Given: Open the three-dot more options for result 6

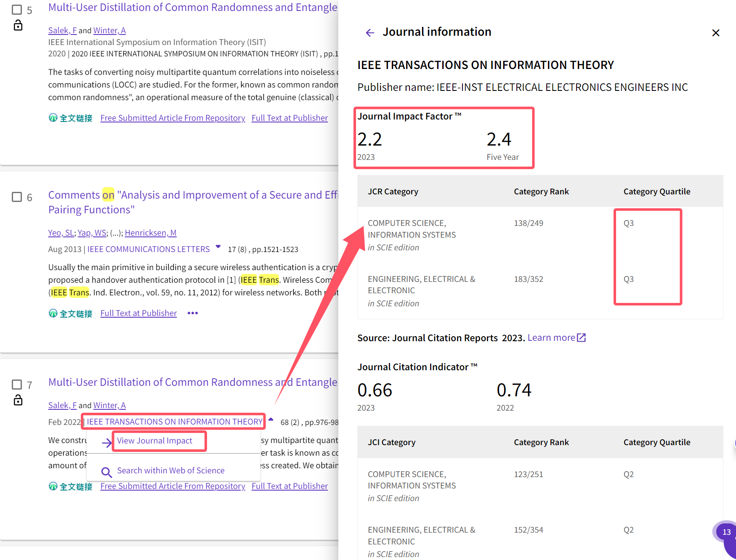Looking at the screenshot, I should click(193, 313).
